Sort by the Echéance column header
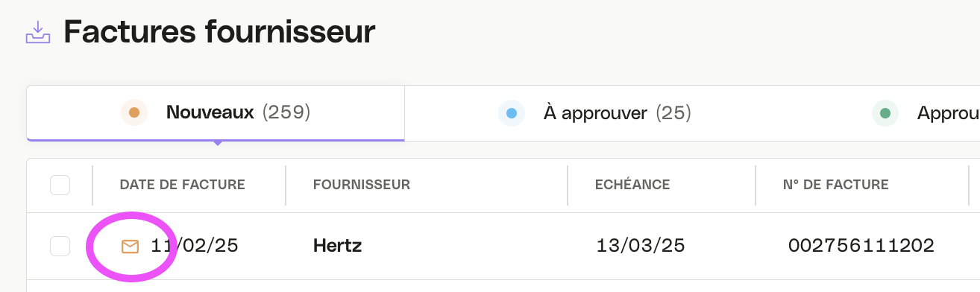 tap(632, 185)
